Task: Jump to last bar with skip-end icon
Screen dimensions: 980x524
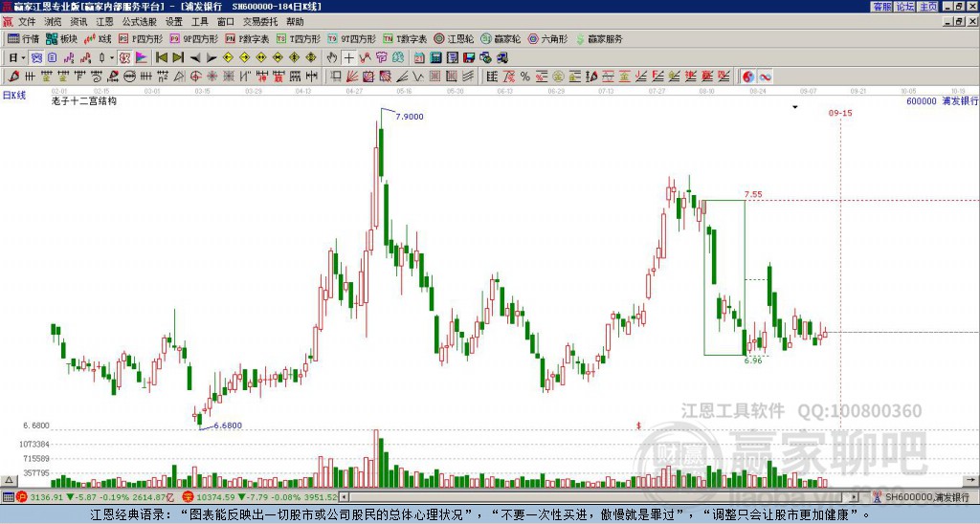Action: 178,58
